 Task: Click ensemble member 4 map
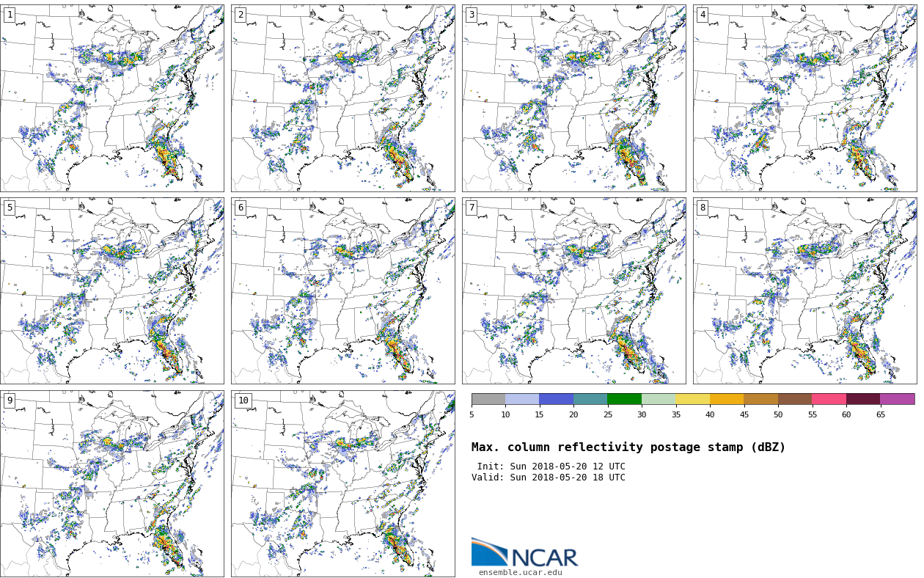coord(805,98)
